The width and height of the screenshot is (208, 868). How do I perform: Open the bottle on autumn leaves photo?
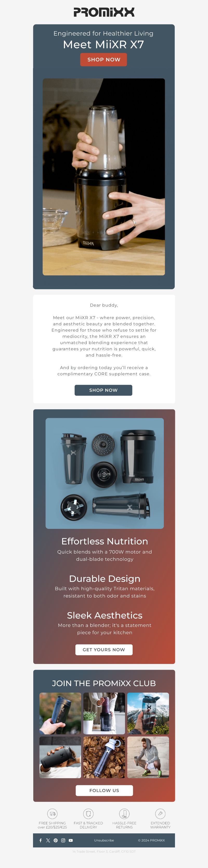click(104, 757)
